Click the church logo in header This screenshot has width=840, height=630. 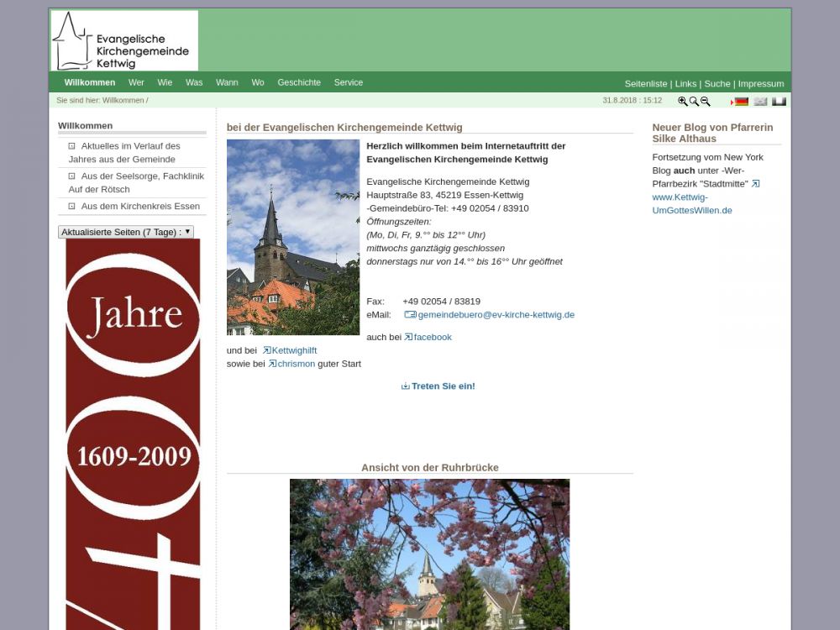click(124, 40)
